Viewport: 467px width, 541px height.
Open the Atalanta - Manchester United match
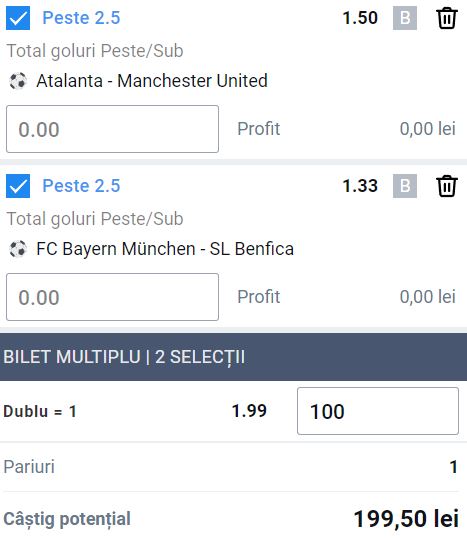152,81
